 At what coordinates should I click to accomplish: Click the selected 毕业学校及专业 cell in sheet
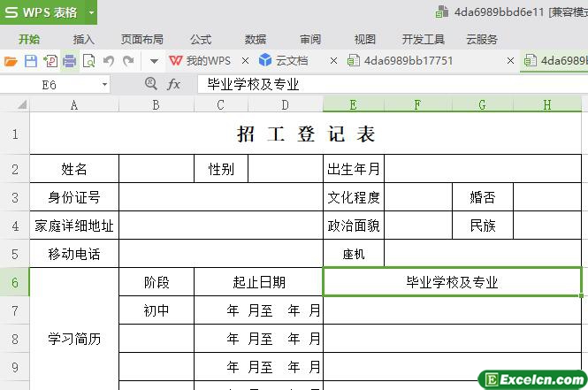click(x=452, y=282)
